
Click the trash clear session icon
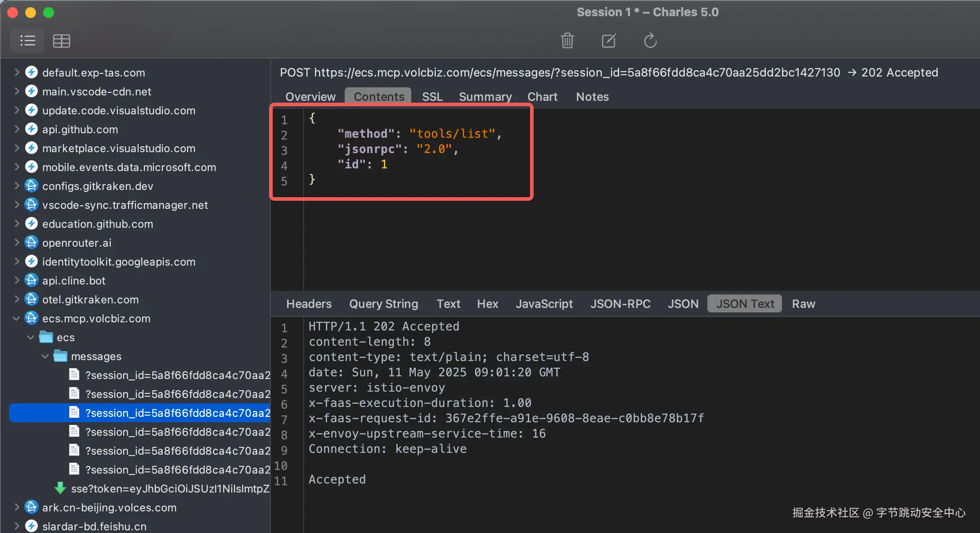567,41
